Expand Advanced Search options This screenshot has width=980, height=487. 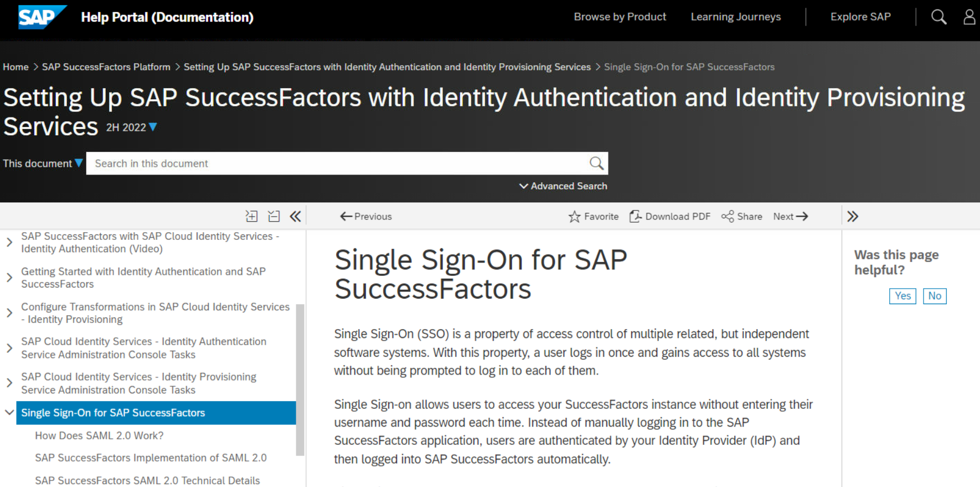(x=563, y=186)
